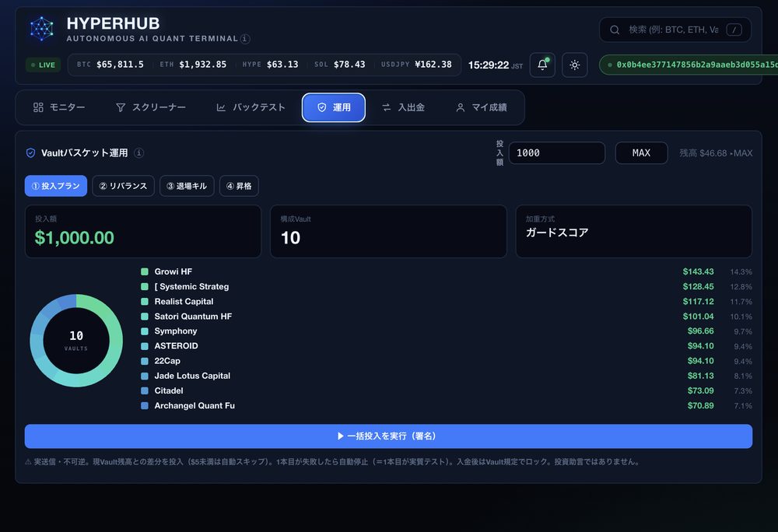Select the Symphony vault name

[176, 331]
